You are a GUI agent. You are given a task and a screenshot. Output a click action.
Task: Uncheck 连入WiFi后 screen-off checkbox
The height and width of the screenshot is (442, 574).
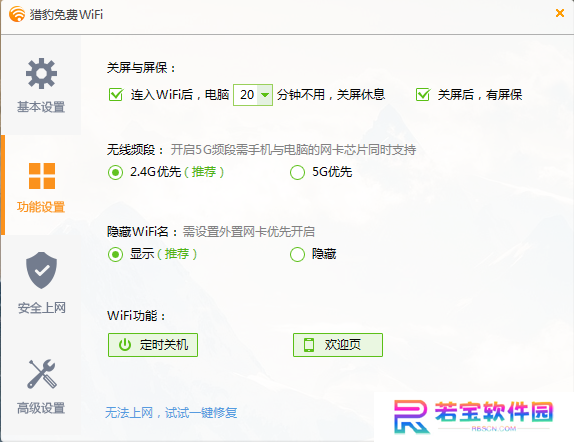116,94
